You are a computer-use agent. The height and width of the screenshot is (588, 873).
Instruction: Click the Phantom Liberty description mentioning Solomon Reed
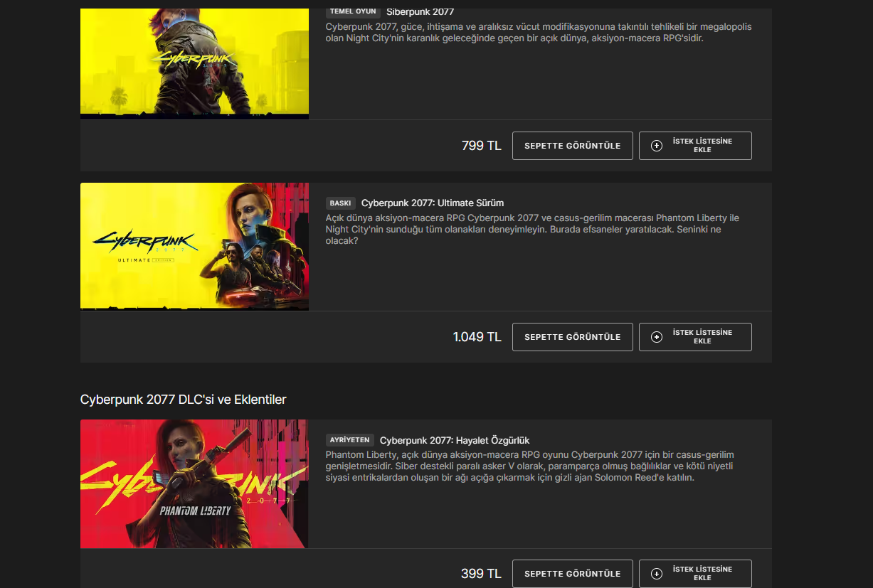point(530,466)
